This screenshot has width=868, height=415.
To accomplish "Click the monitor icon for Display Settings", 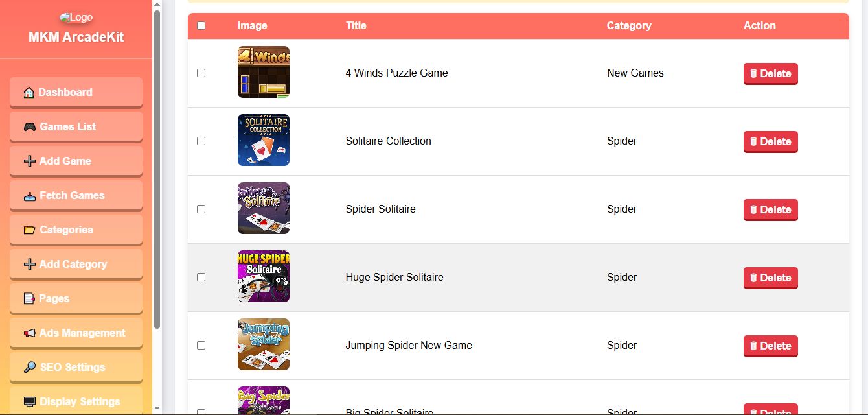I will (x=30, y=402).
